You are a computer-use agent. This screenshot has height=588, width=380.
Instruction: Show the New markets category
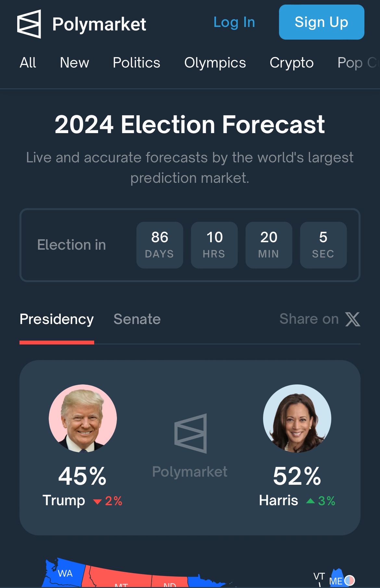[x=74, y=63]
